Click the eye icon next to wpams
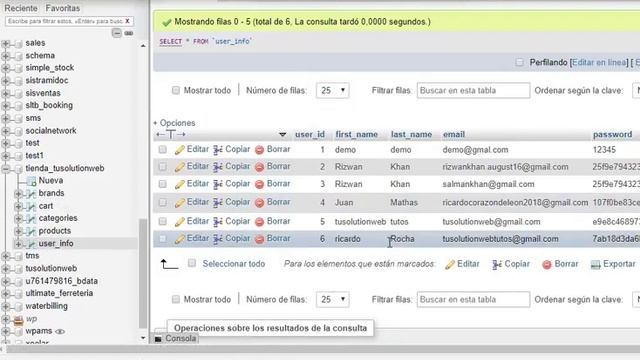This screenshot has height=360, width=640. click(60, 331)
